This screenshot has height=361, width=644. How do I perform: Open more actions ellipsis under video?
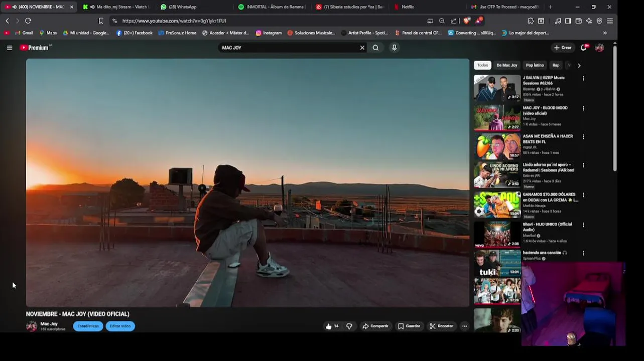click(464, 326)
